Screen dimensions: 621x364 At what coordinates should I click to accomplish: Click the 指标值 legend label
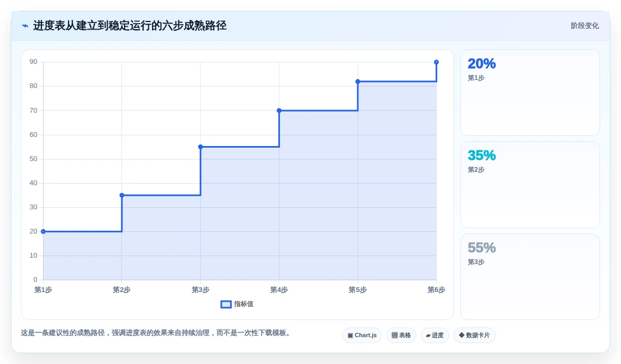click(x=243, y=304)
